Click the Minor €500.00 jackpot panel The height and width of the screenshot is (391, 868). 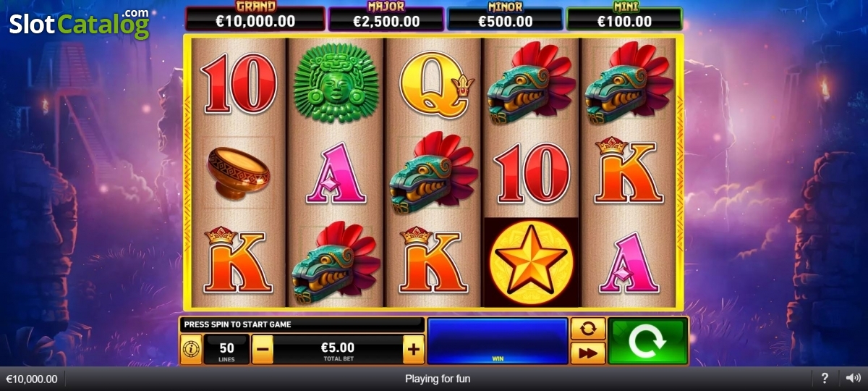point(505,18)
